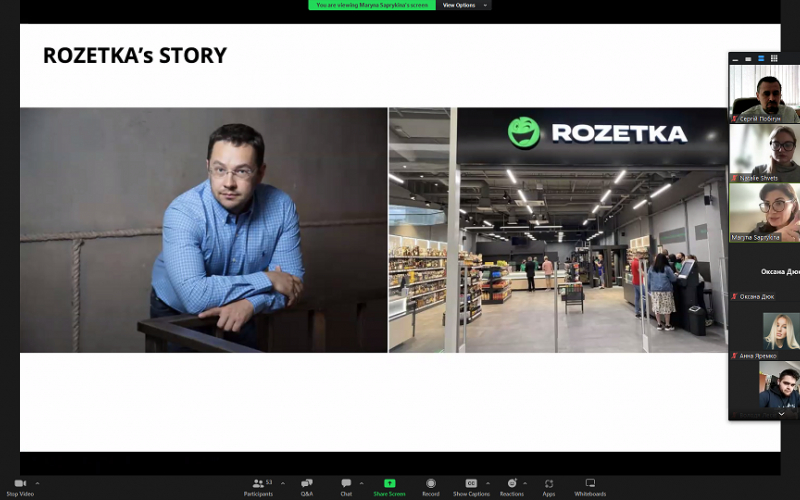Switch to single thumbnail video view
800x500 pixels.
(x=748, y=59)
